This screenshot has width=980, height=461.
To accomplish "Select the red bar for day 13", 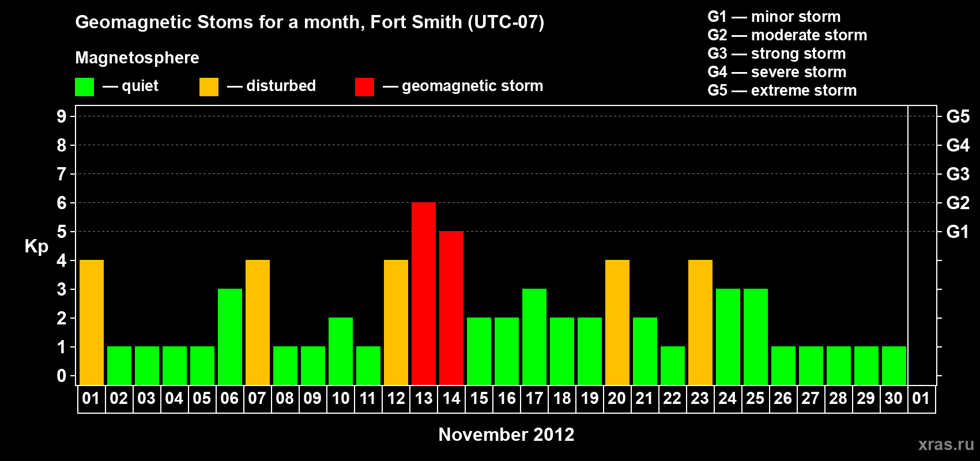I will click(424, 293).
